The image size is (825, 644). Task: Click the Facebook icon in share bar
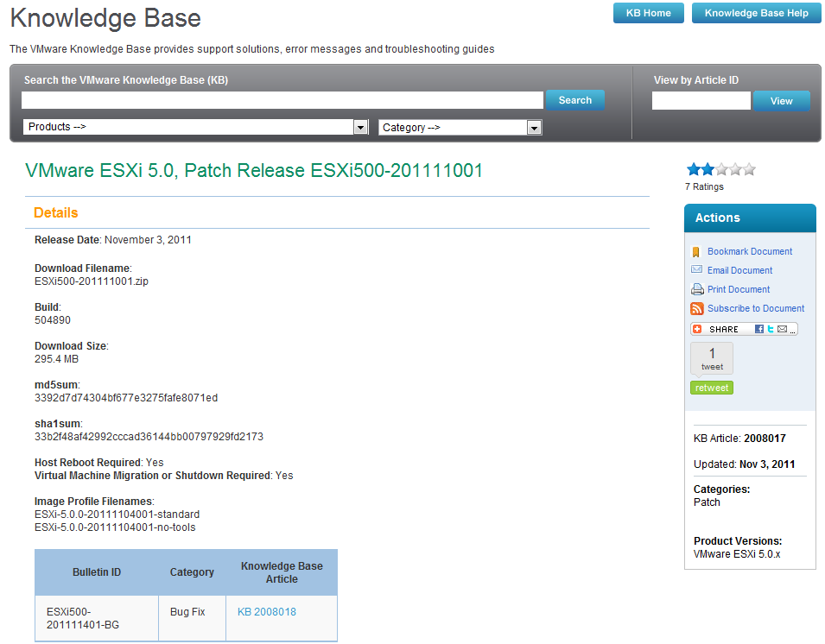(759, 329)
